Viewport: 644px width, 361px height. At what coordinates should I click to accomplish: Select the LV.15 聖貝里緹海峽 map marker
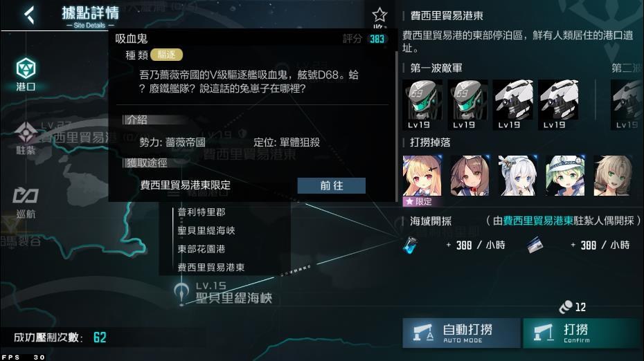(224, 293)
